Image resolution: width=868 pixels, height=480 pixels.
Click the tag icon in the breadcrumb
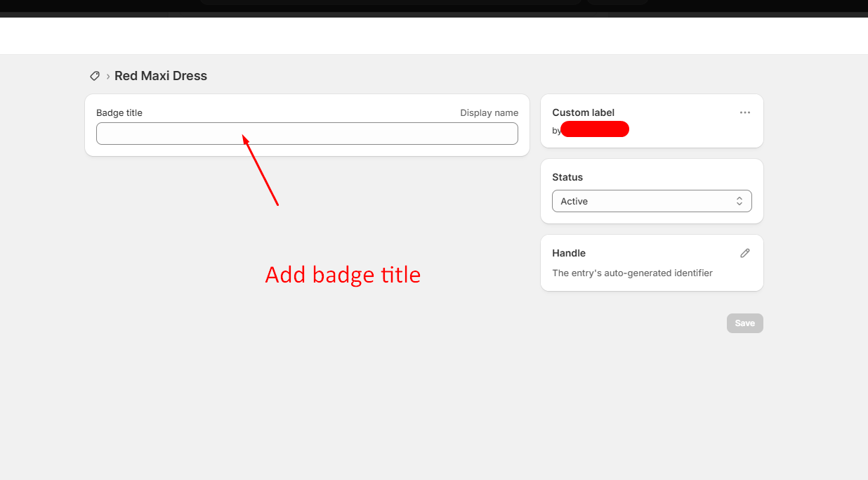(95, 76)
